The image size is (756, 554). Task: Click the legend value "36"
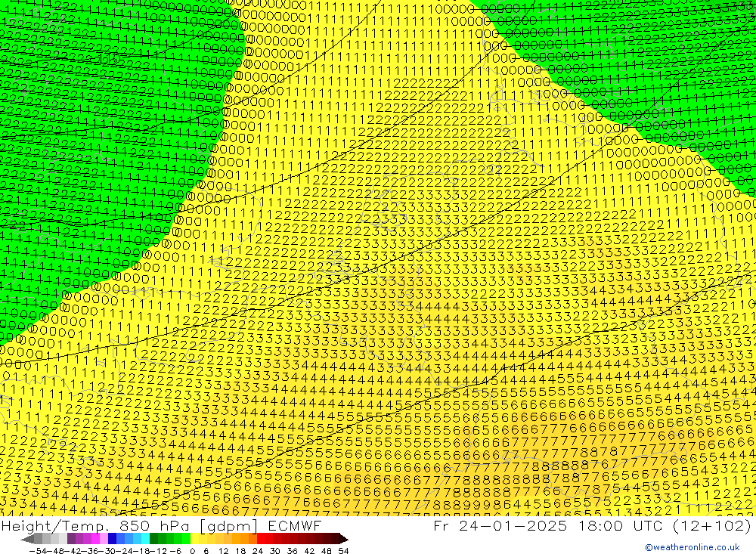pos(292,551)
